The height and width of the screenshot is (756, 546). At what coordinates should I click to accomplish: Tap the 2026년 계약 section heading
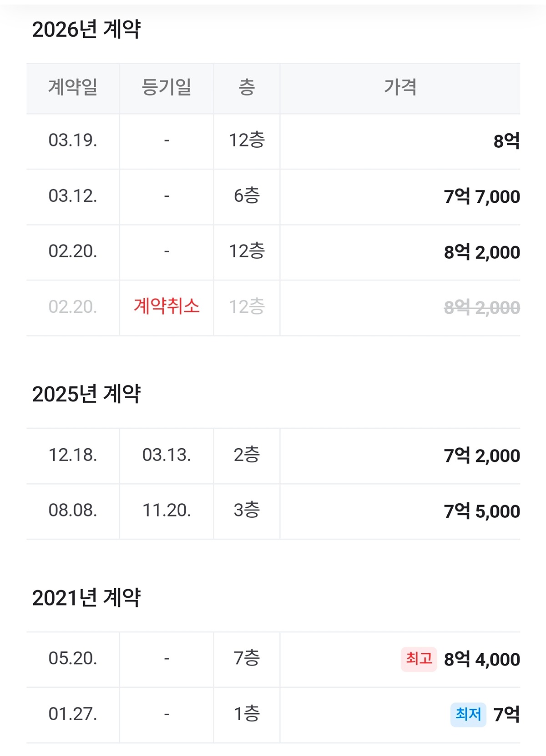coord(86,30)
